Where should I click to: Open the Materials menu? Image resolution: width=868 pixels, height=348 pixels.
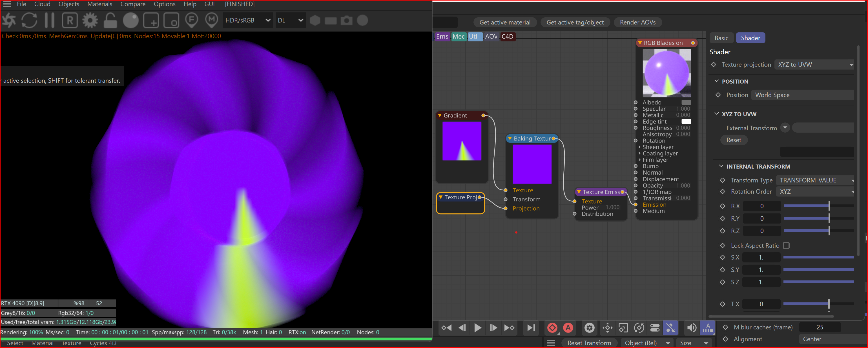tap(99, 4)
